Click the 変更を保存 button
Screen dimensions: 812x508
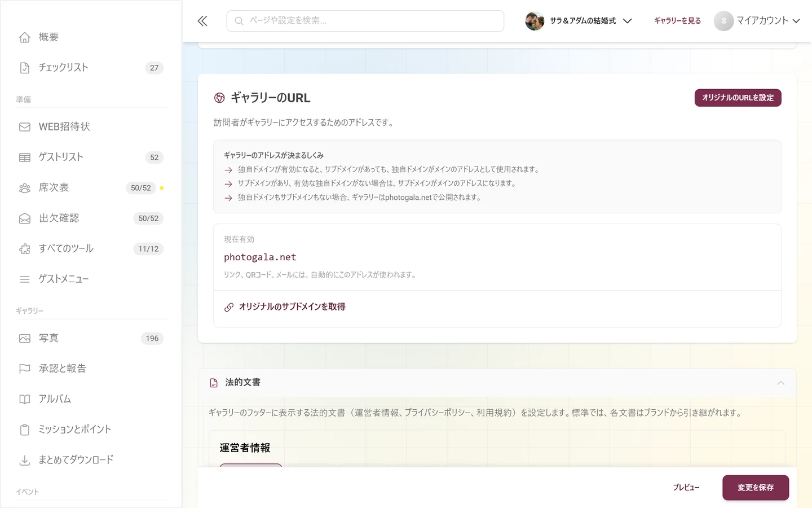[756, 488]
